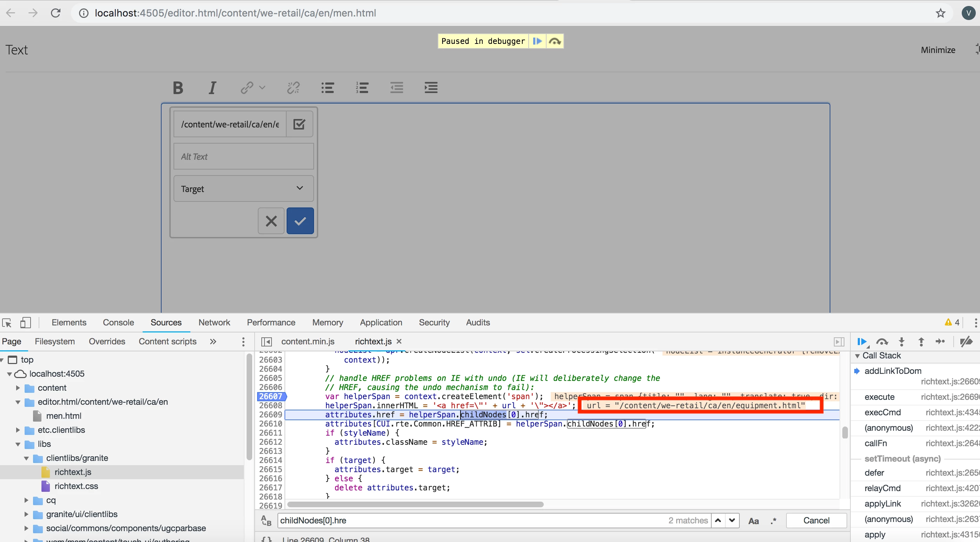This screenshot has height=542, width=980.
Task: Cancel the search bar
Action: pos(816,520)
